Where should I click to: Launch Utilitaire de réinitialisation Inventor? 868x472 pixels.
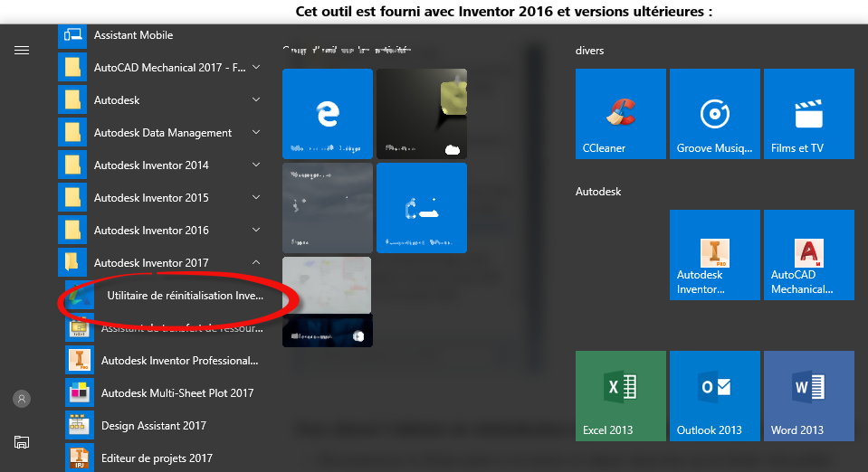point(185,296)
